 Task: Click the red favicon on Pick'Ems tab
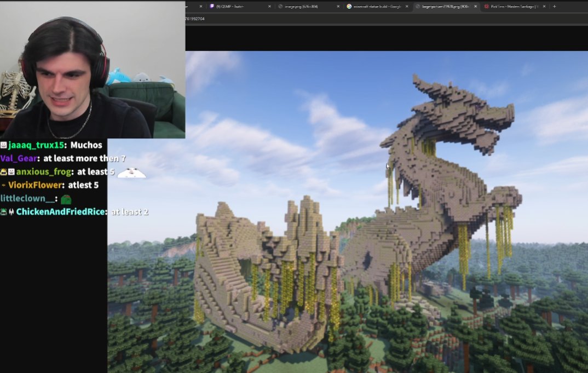click(x=486, y=7)
